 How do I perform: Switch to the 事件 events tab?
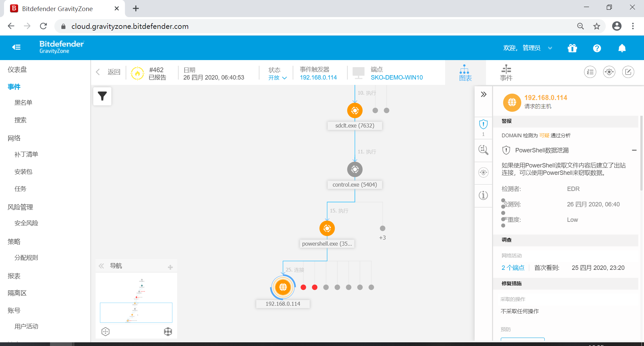coord(506,73)
